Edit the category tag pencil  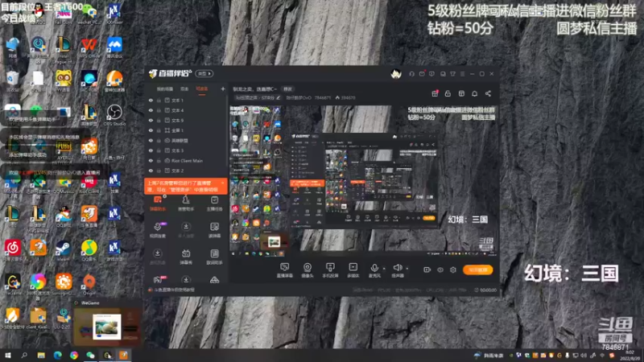[x=278, y=97]
